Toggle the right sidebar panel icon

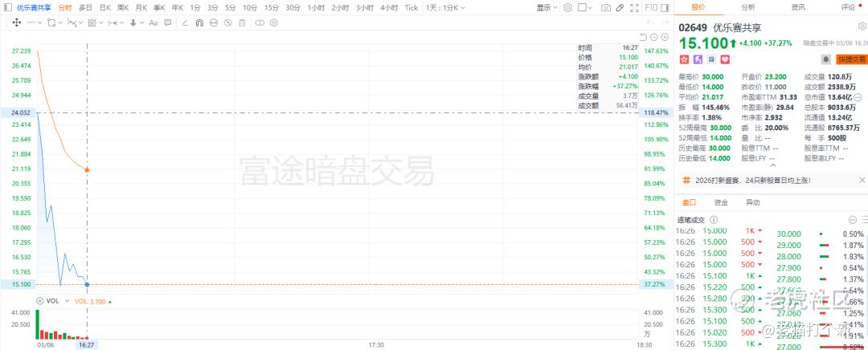coord(666,8)
